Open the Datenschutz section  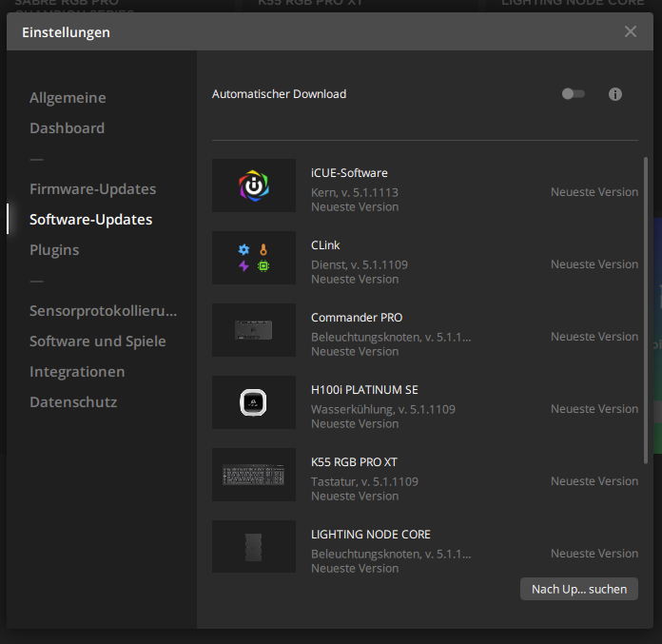(x=73, y=402)
